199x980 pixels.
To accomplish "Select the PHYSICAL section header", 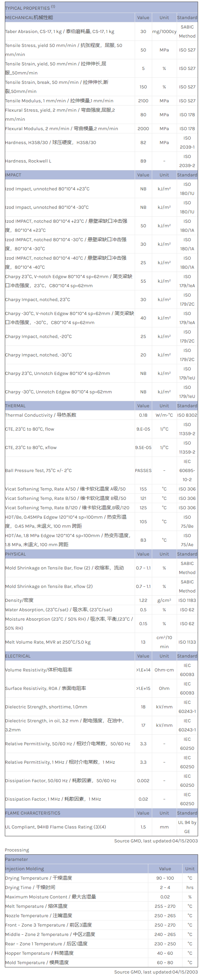I will tap(16, 554).
